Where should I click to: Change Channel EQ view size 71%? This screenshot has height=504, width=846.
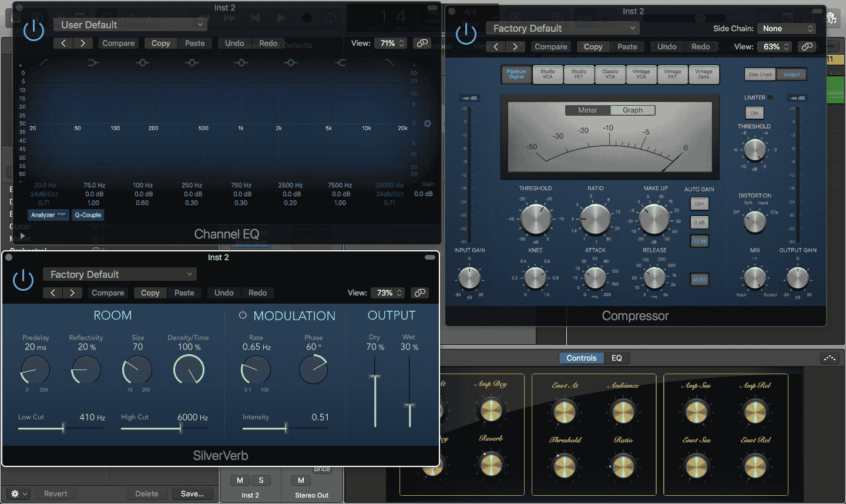391,43
